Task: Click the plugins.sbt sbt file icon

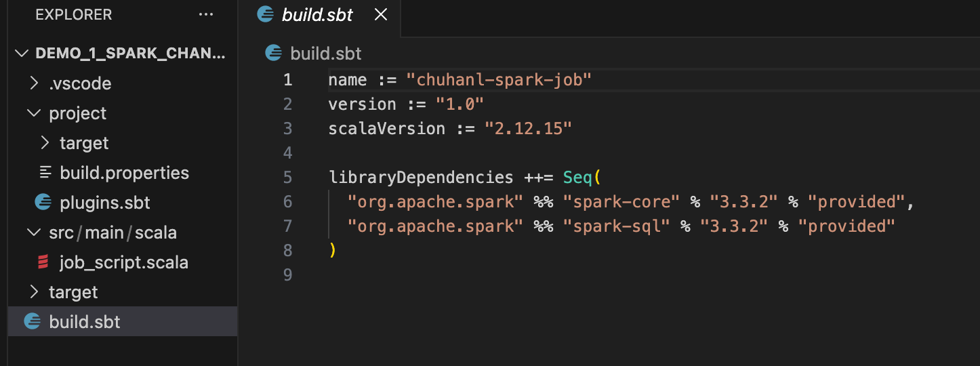Action: click(44, 202)
